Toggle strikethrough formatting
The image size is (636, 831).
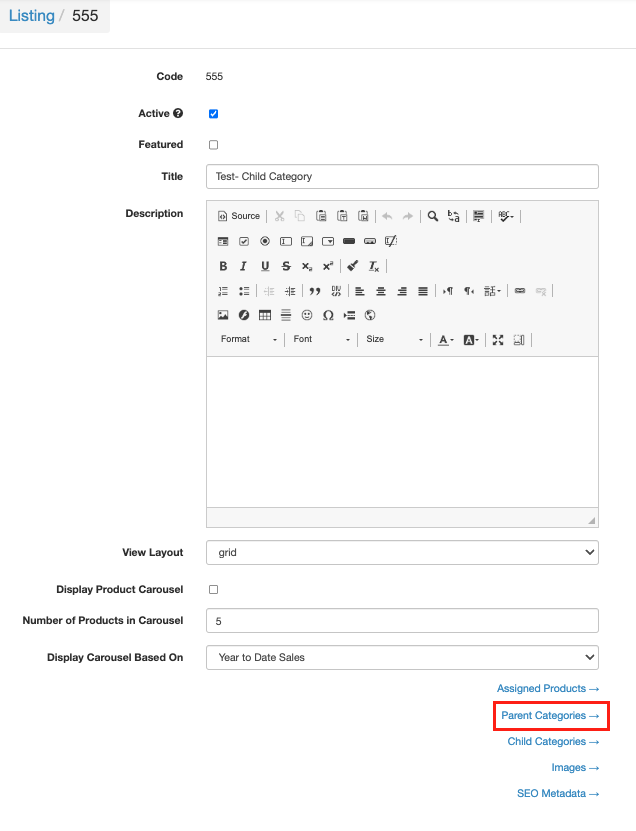coord(286,266)
